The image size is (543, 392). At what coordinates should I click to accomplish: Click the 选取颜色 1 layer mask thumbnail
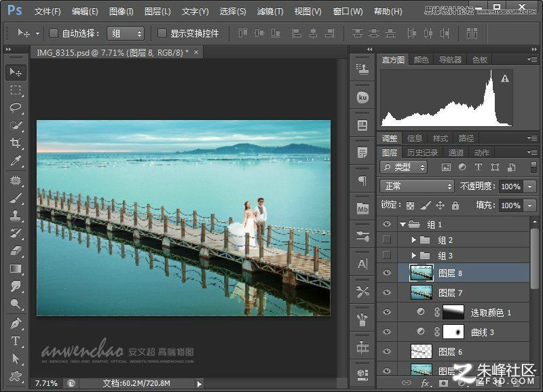click(x=453, y=312)
